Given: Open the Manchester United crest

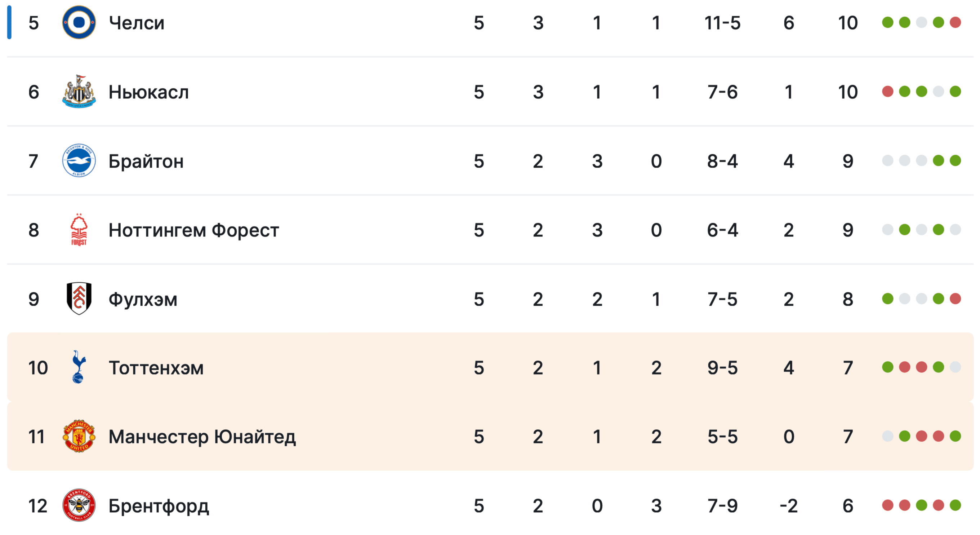Looking at the screenshot, I should click(79, 436).
